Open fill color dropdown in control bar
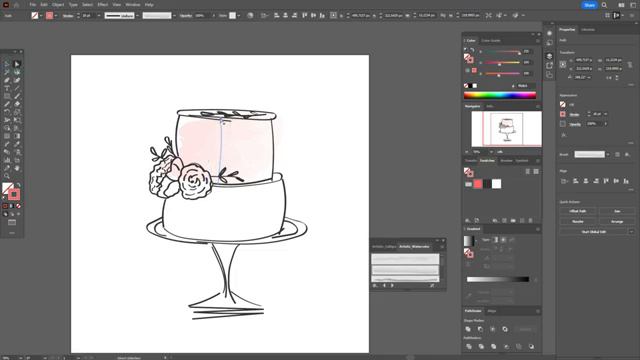The width and height of the screenshot is (640, 360). (x=41, y=16)
